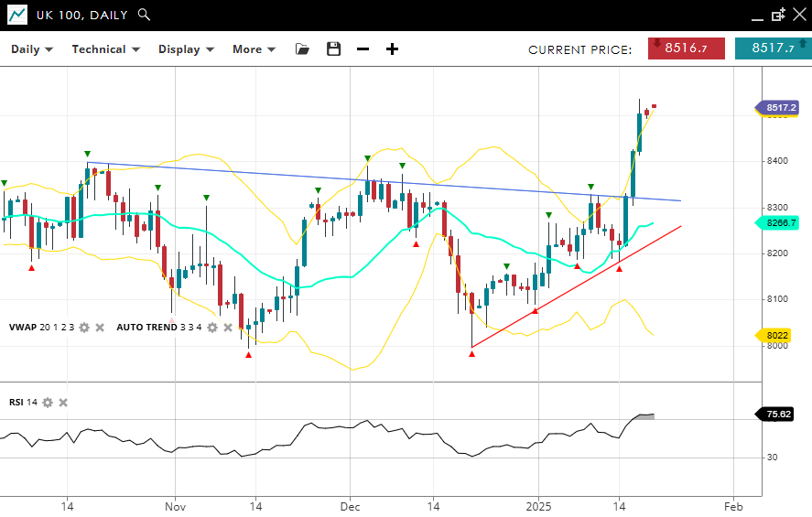Click the search magnifier beside UK 100

point(144,15)
